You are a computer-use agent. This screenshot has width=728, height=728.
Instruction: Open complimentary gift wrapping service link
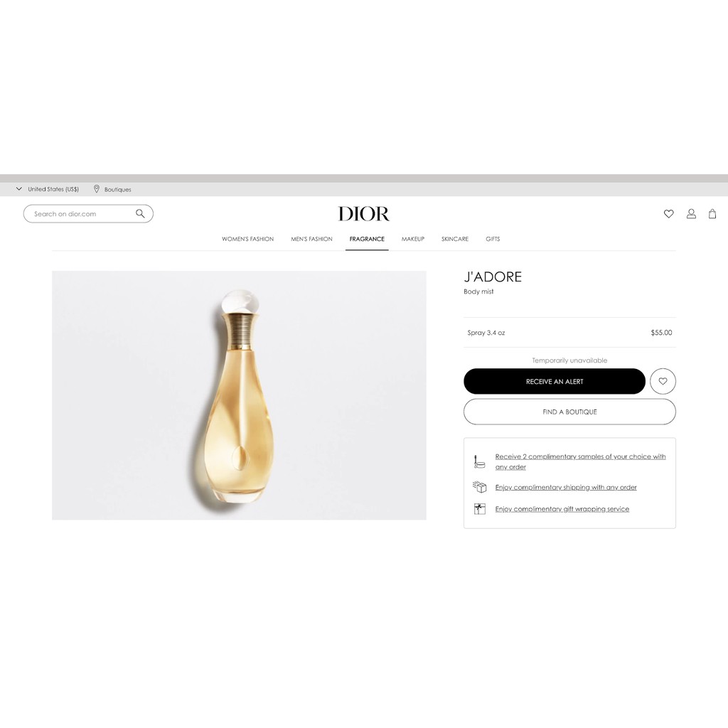click(562, 509)
